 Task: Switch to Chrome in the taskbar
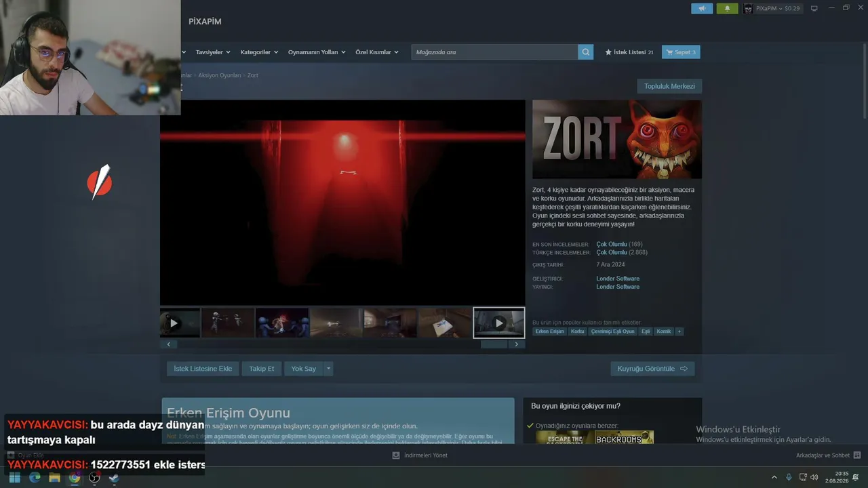tap(75, 477)
